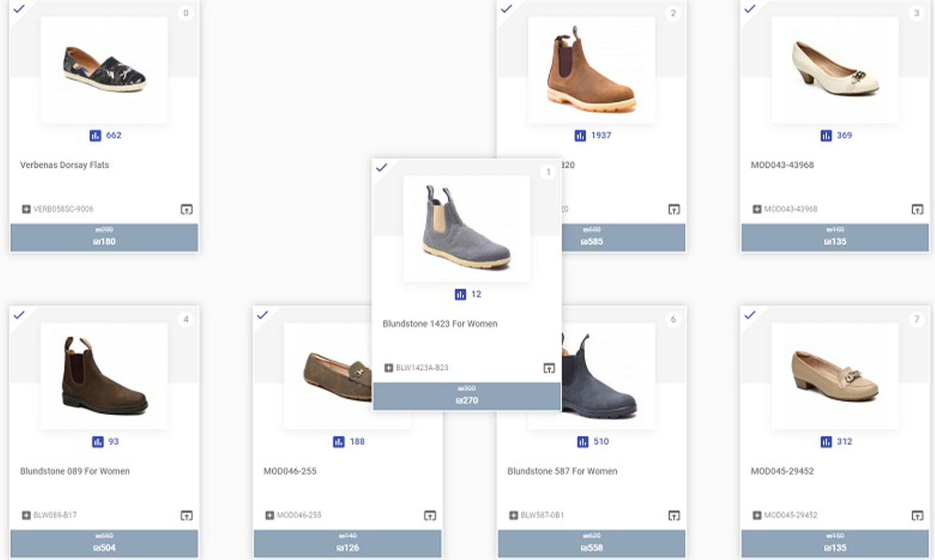The height and width of the screenshot is (560, 935).
Task: Click move-to-top icon on the MOD043-43968 card
Action: click(x=917, y=209)
